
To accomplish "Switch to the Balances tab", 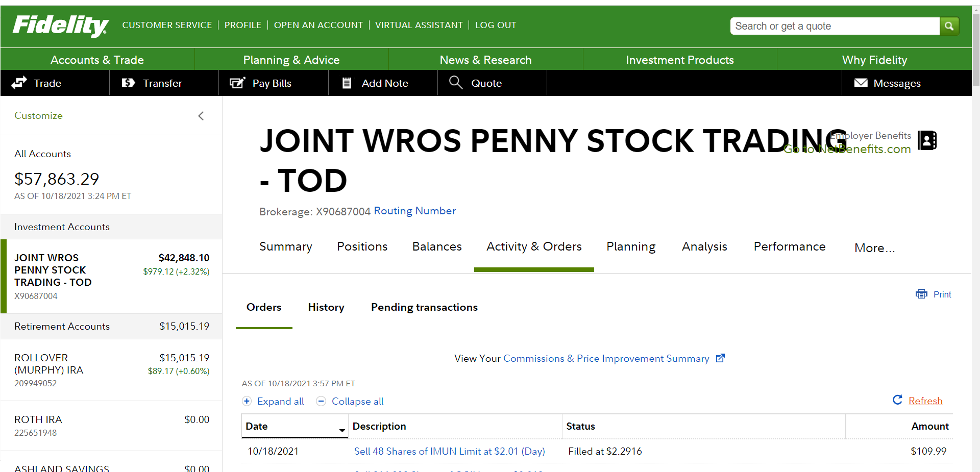I will coord(437,246).
